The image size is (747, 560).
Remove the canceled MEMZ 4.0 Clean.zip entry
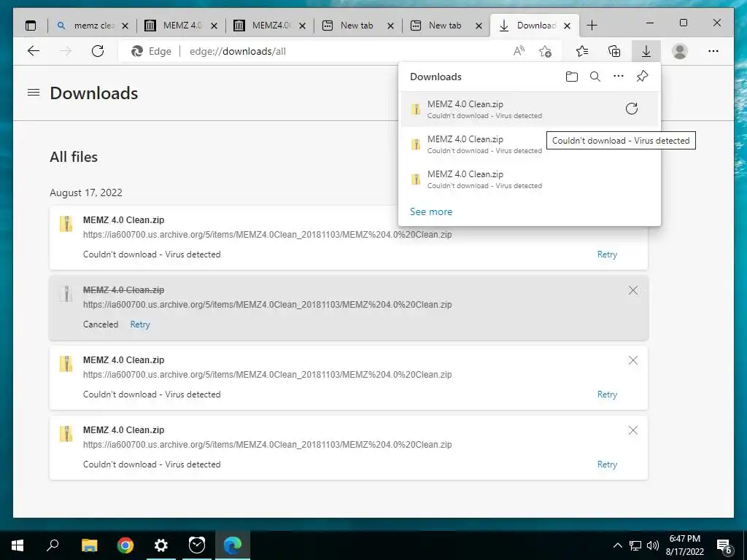pyautogui.click(x=633, y=290)
